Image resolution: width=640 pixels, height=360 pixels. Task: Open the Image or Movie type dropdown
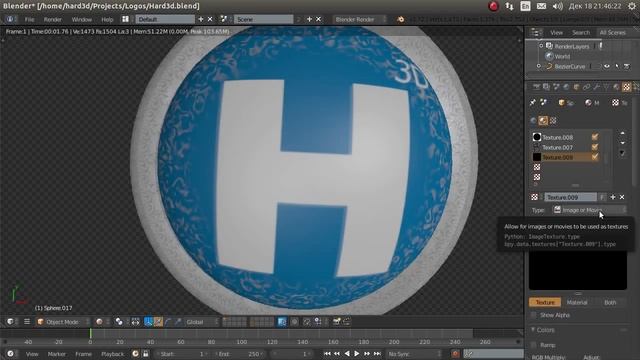(589, 210)
